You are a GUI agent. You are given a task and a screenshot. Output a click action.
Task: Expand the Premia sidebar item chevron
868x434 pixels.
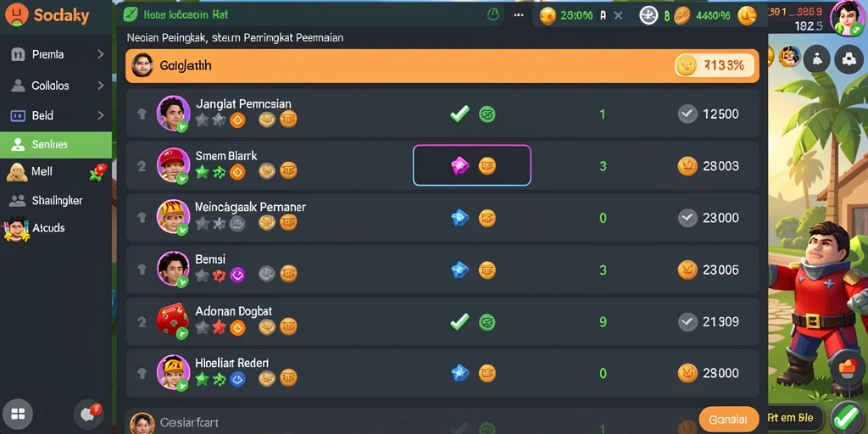click(x=100, y=54)
